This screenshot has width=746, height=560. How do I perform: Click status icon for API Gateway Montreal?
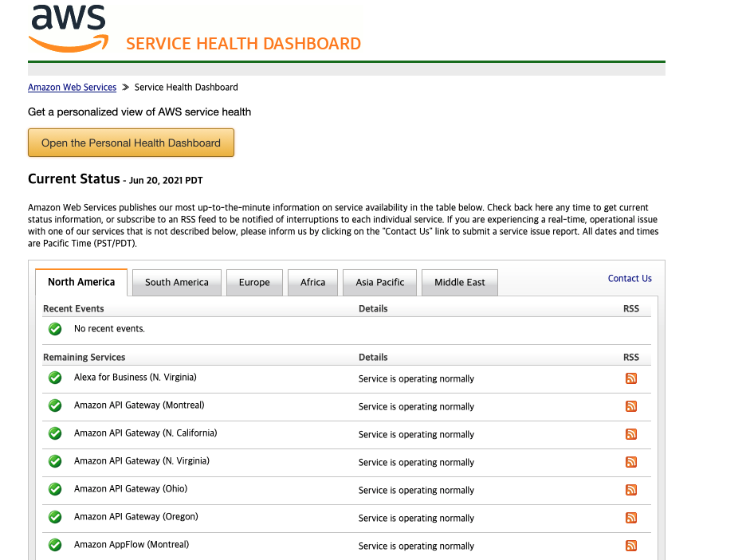pyautogui.click(x=55, y=405)
